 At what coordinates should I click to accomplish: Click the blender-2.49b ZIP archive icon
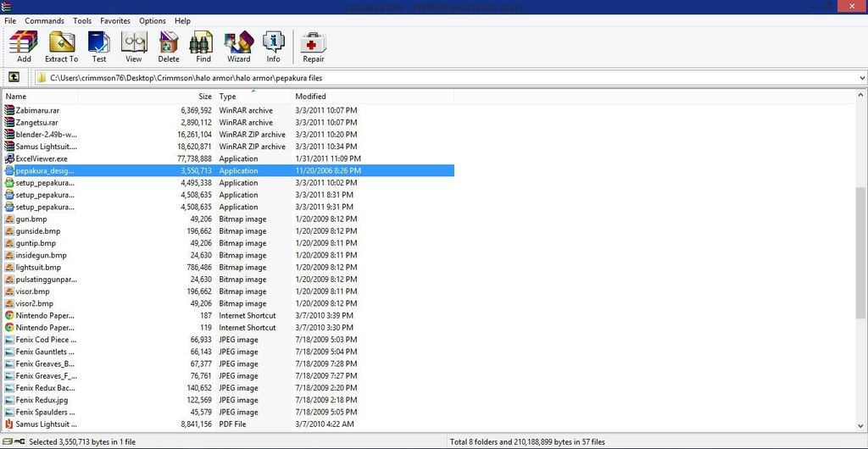coord(8,135)
